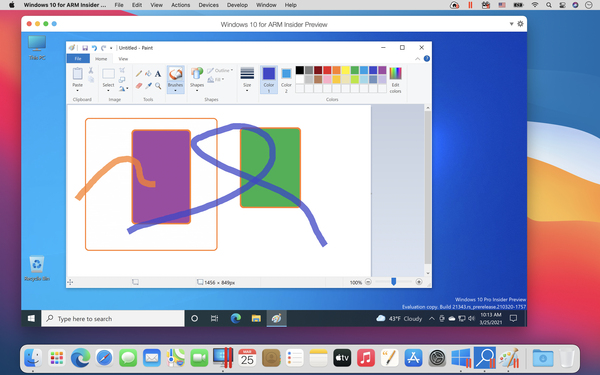
Task: Click the Paste clipboard icon
Action: [x=78, y=73]
